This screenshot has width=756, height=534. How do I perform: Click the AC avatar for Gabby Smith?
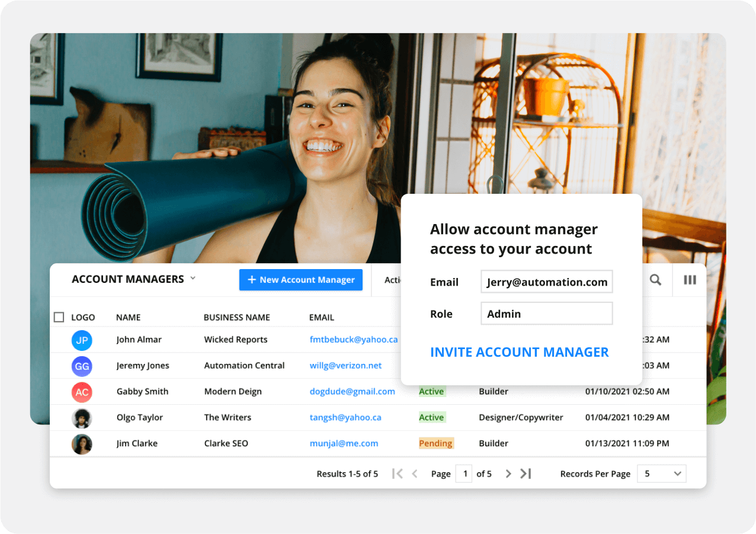coord(82,392)
